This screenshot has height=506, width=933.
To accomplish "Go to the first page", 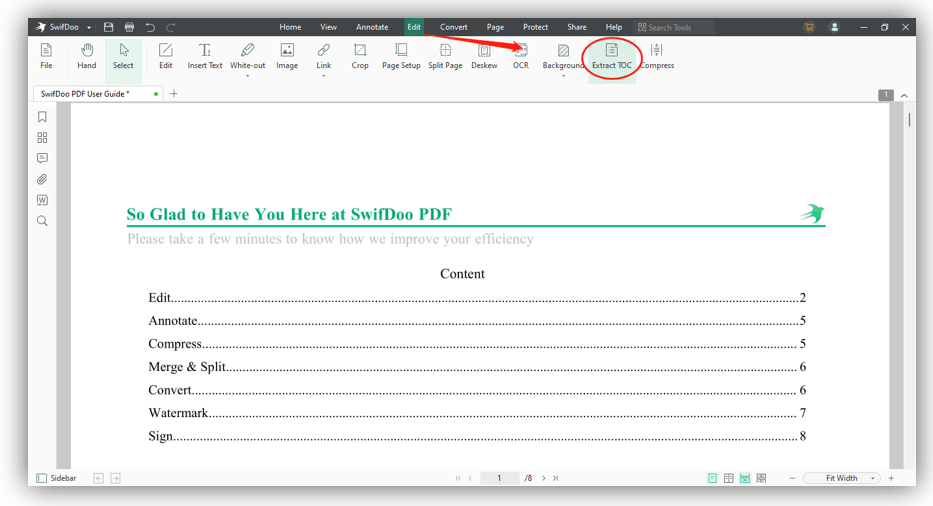I will point(458,478).
